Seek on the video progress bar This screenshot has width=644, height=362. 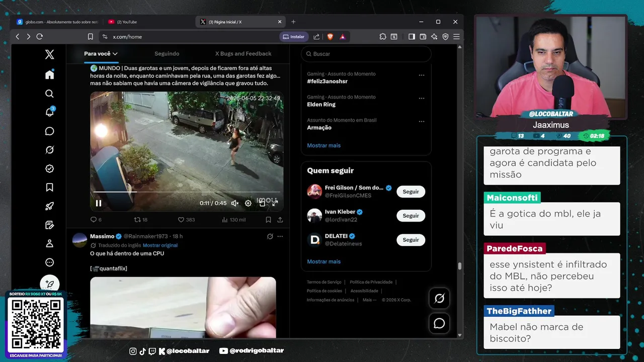pyautogui.click(x=186, y=192)
